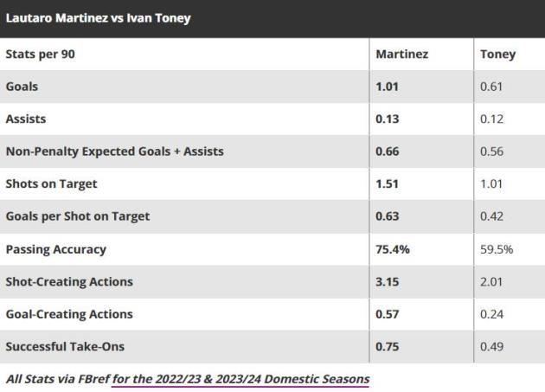Click Martinez's passing accuracy value 75.4%
Screen dimensions: 545x392
pos(393,249)
